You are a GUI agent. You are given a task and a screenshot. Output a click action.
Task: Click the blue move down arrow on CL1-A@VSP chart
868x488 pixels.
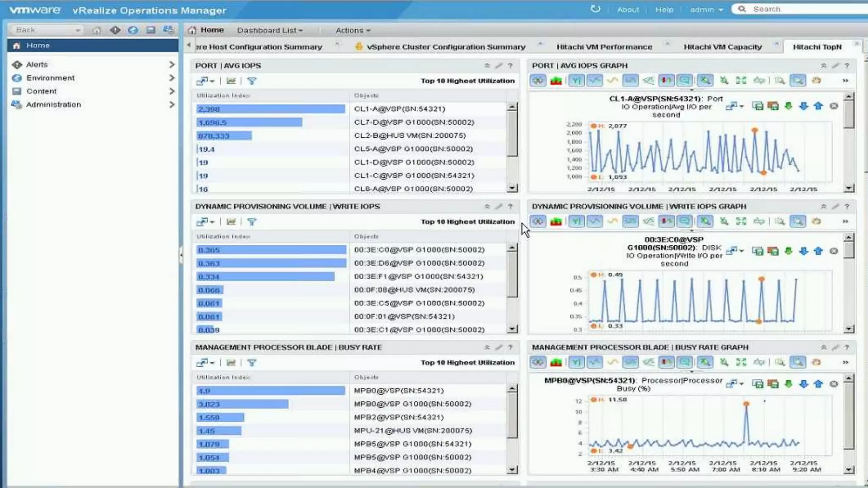pyautogui.click(x=803, y=106)
